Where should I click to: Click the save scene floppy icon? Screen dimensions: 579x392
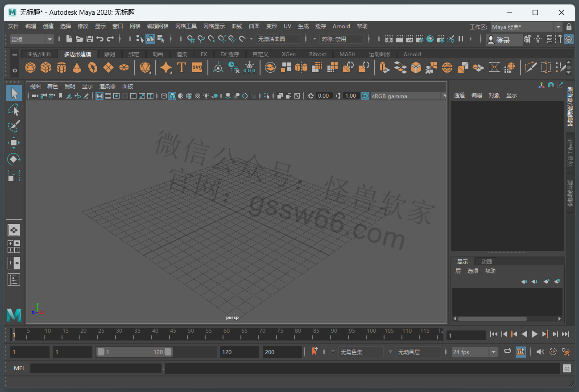tap(90, 39)
